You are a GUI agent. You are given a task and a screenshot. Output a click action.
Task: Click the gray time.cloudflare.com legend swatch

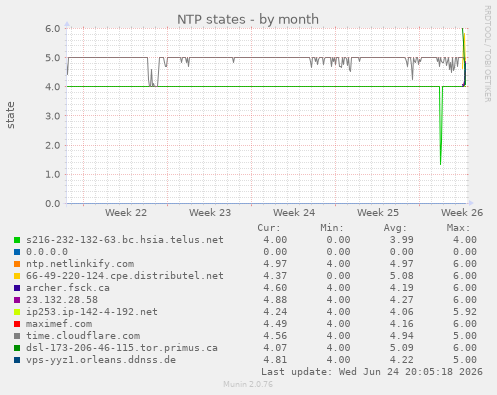pyautogui.click(x=17, y=336)
